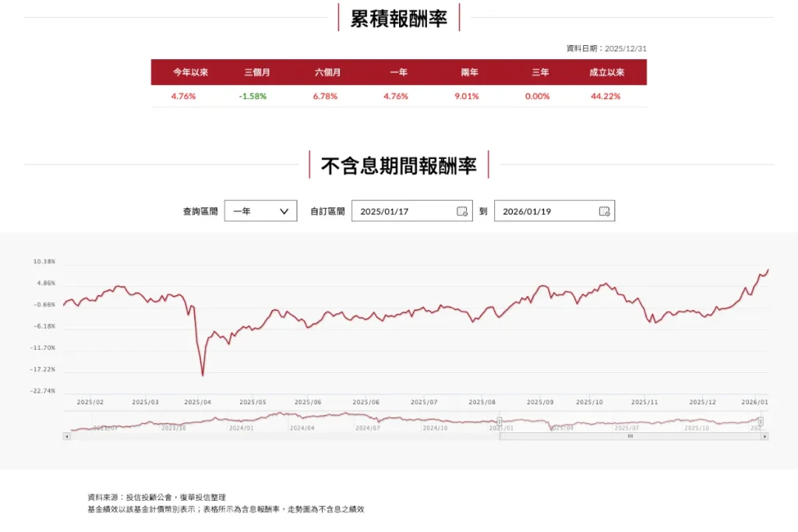Click the 10.38% y-axis label

(44, 262)
